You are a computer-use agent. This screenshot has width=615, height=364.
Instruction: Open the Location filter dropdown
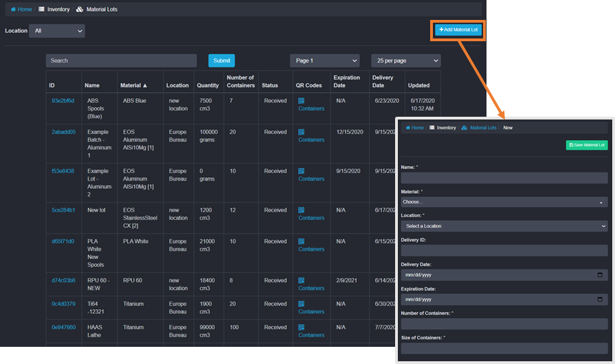click(x=57, y=31)
